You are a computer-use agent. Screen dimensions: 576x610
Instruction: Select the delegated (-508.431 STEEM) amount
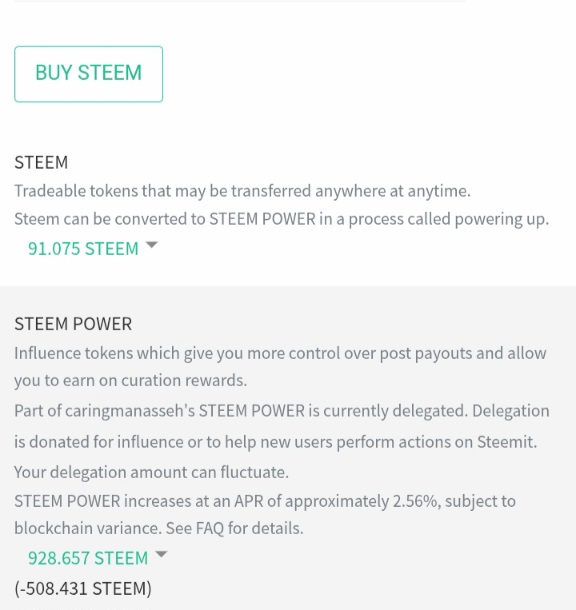[x=83, y=588]
